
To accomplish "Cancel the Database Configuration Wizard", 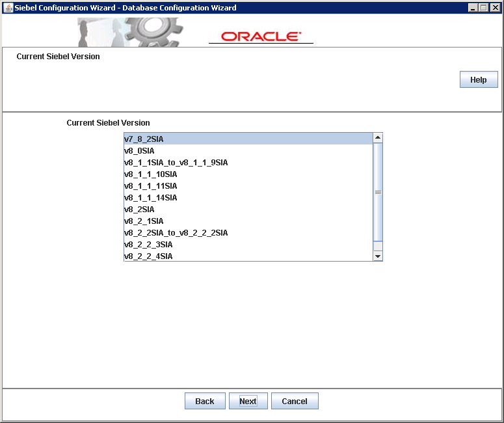I will [295, 401].
